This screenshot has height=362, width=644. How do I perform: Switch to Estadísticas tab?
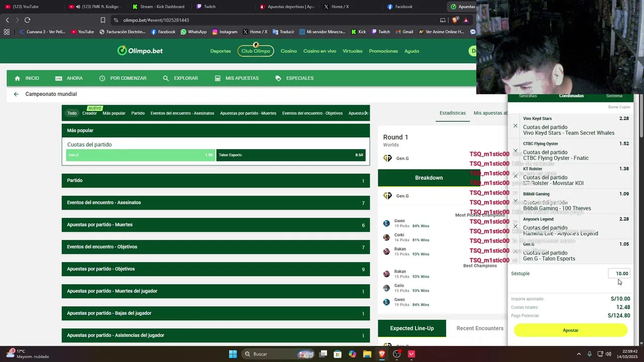coord(452,113)
